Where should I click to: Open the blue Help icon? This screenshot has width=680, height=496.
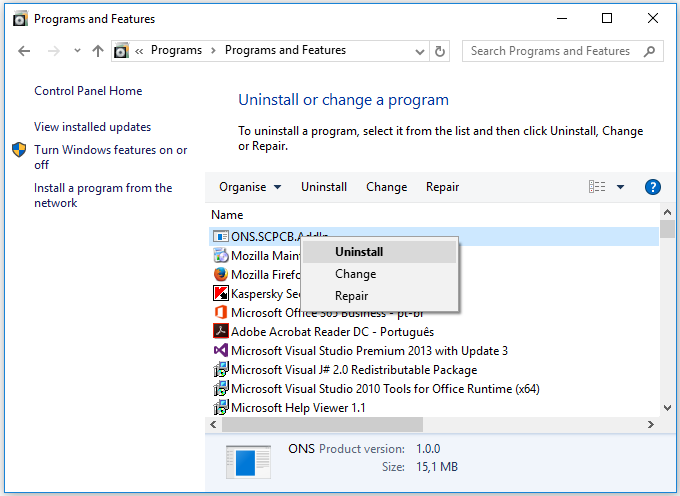653,187
